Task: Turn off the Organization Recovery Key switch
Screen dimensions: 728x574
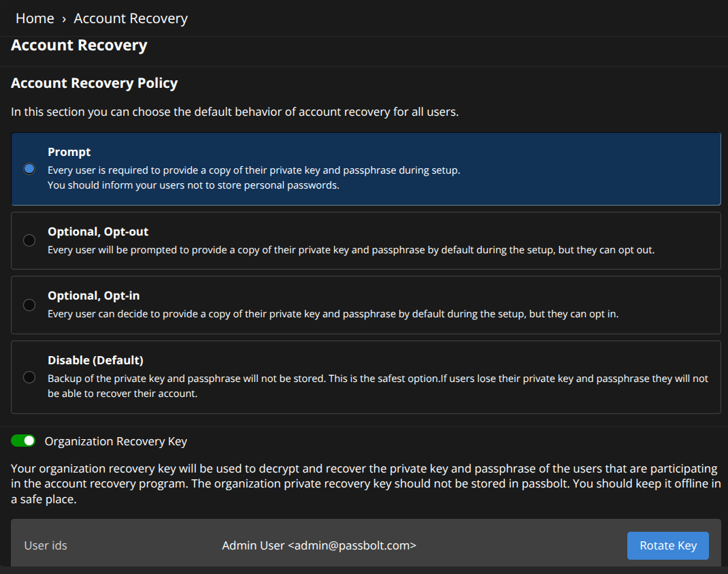Action: (x=24, y=441)
